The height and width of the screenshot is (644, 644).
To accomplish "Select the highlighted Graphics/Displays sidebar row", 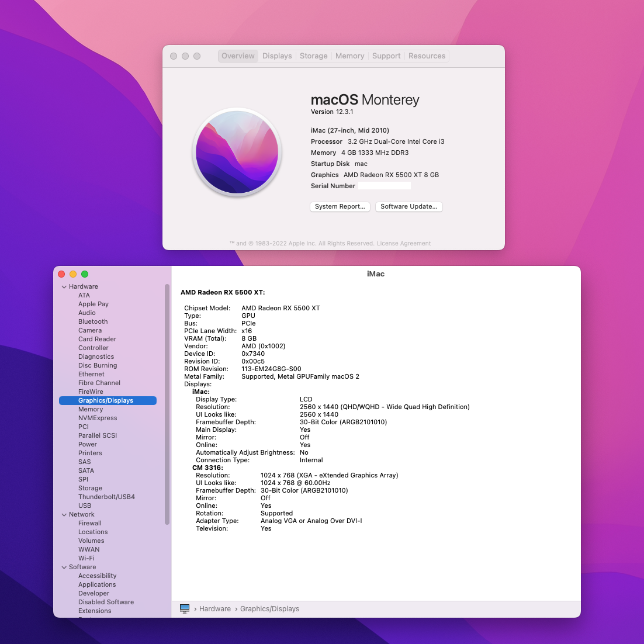I will click(108, 400).
